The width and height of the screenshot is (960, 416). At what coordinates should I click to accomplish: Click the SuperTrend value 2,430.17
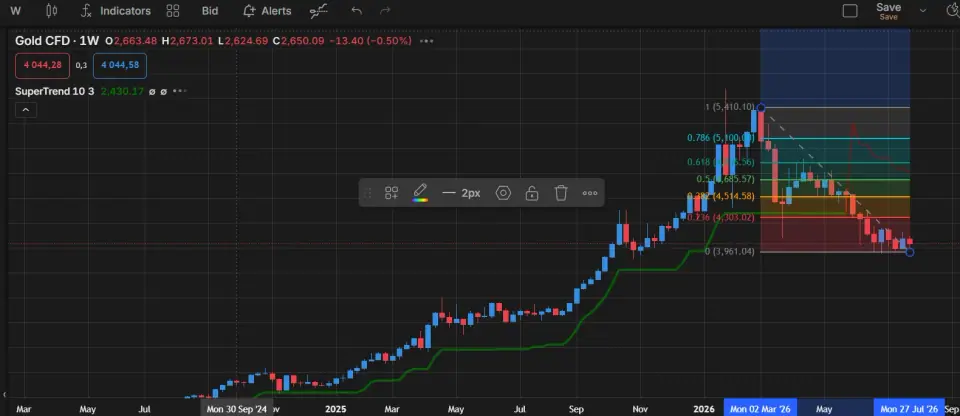pyautogui.click(x=122, y=91)
